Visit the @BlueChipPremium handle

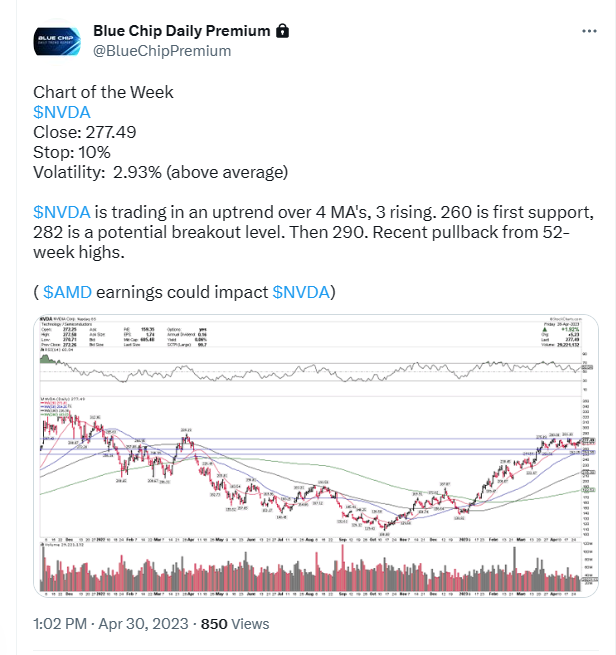pos(162,51)
